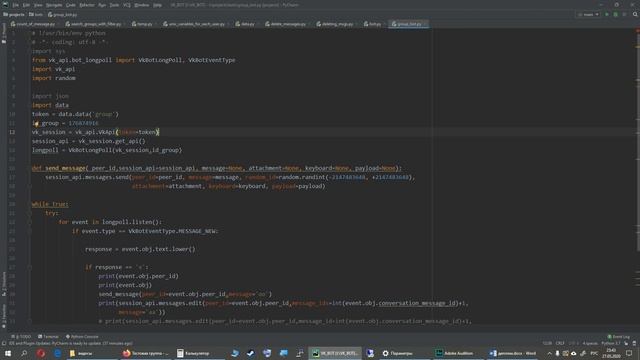
Task: Click group_bot.py in the navigation bar
Action: (62, 15)
